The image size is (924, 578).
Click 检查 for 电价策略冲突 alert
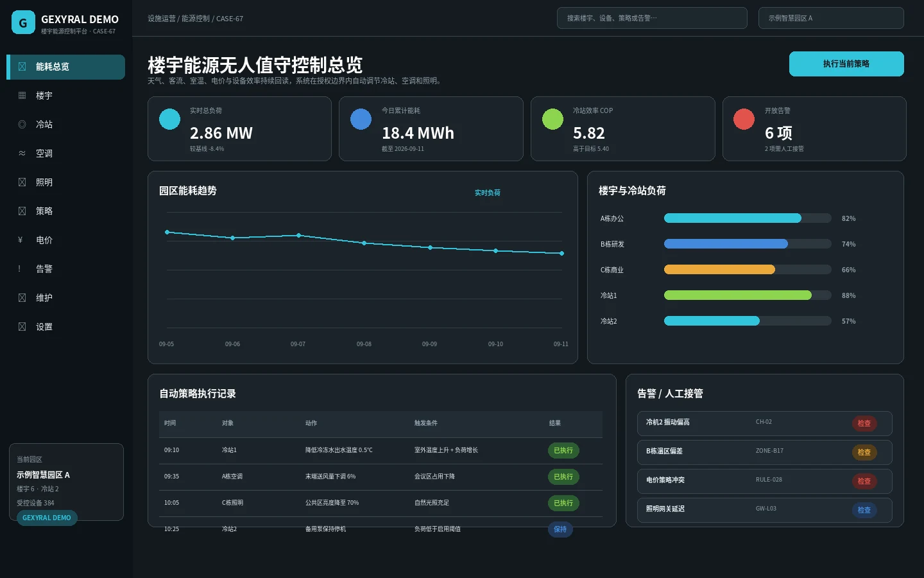(x=864, y=481)
